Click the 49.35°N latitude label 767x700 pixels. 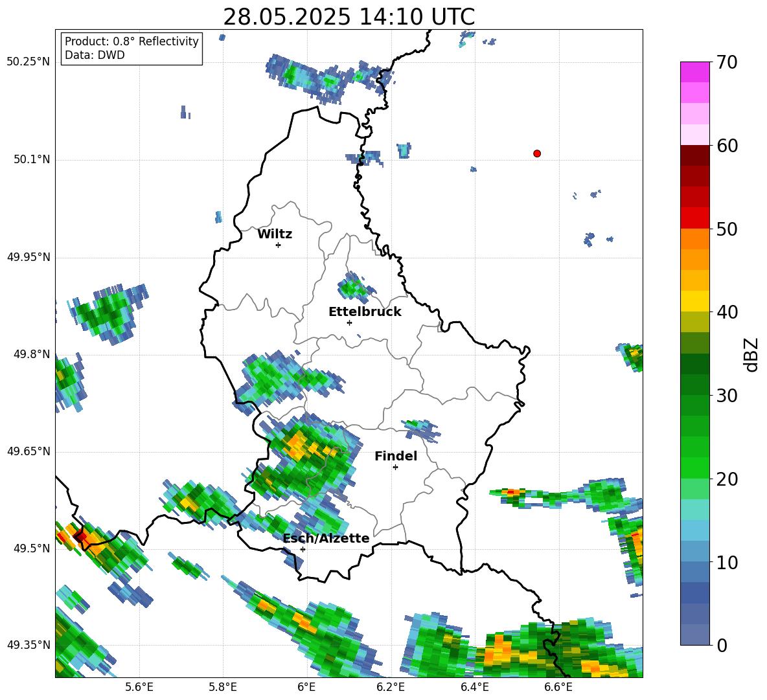(x=29, y=645)
